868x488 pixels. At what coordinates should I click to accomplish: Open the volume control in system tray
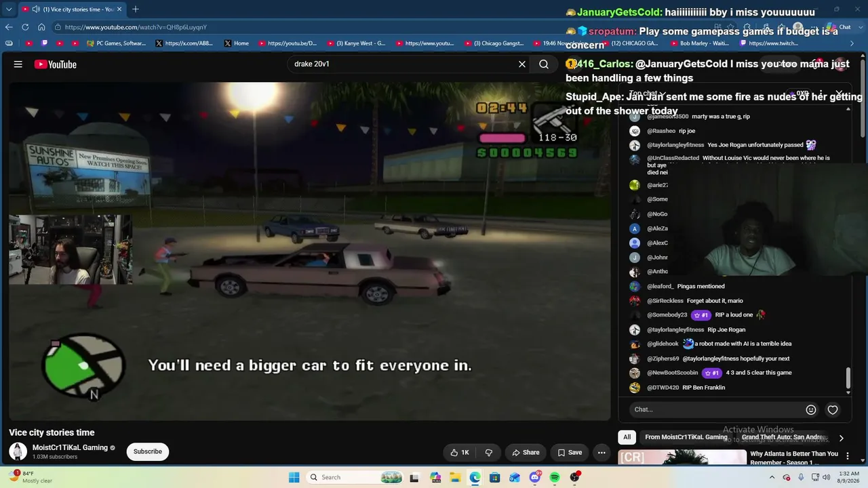(x=827, y=477)
